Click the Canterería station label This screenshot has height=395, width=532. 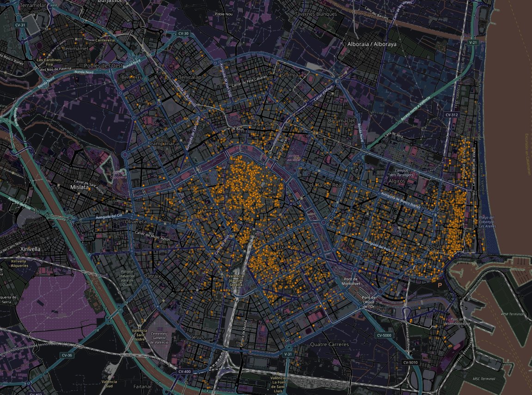[x=105, y=40]
